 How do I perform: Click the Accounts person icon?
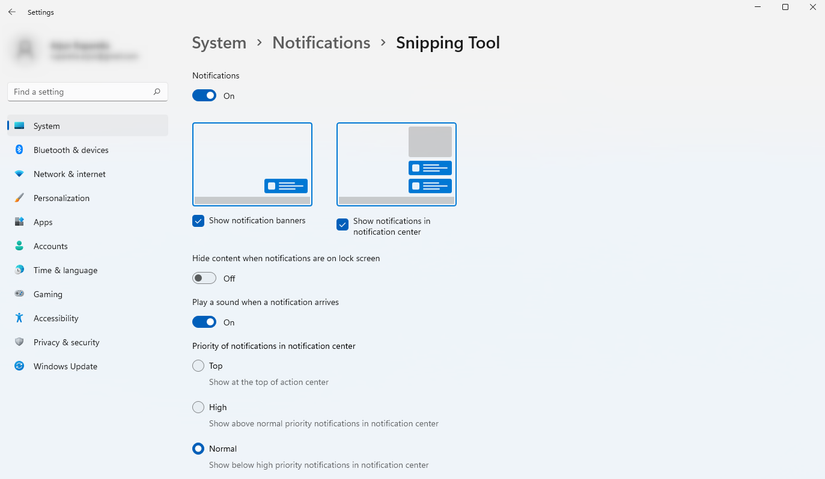19,246
